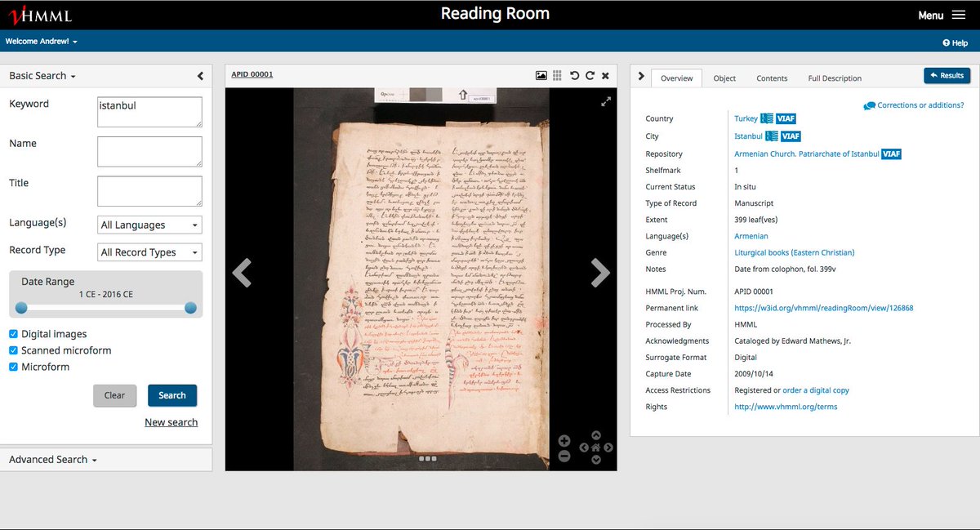
Task: Open the All Record Types dropdown
Action: point(149,252)
